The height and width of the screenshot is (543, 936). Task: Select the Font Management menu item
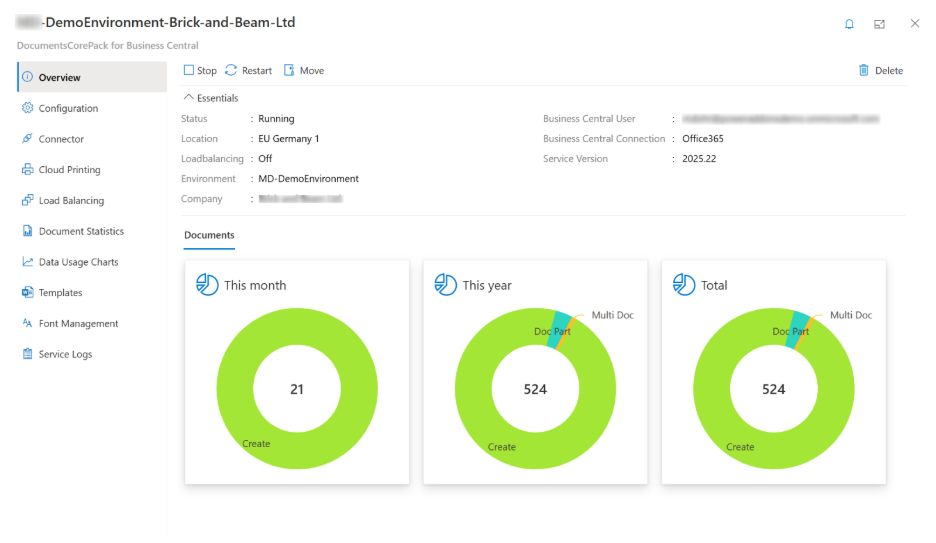(x=92, y=323)
